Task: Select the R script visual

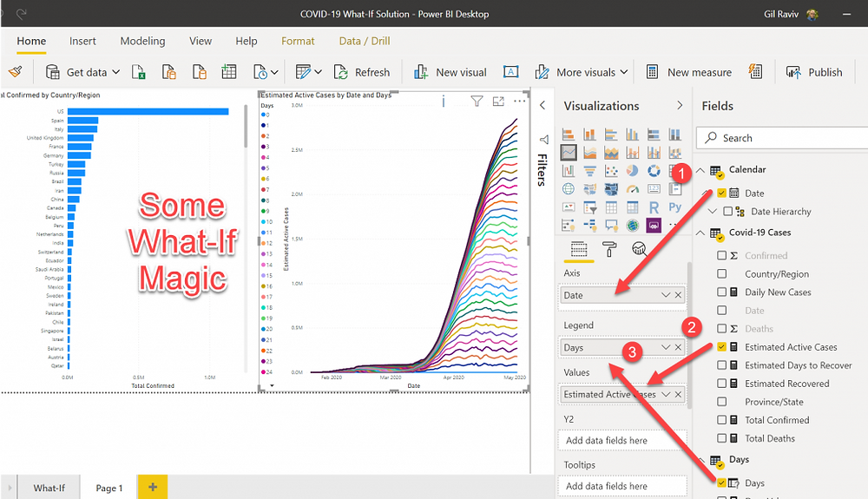Action: pyautogui.click(x=654, y=207)
